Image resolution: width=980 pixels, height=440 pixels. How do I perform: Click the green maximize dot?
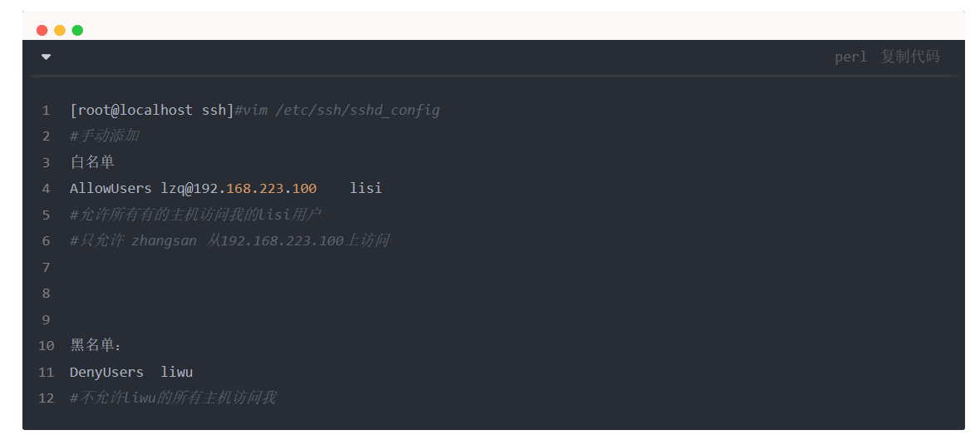point(77,30)
